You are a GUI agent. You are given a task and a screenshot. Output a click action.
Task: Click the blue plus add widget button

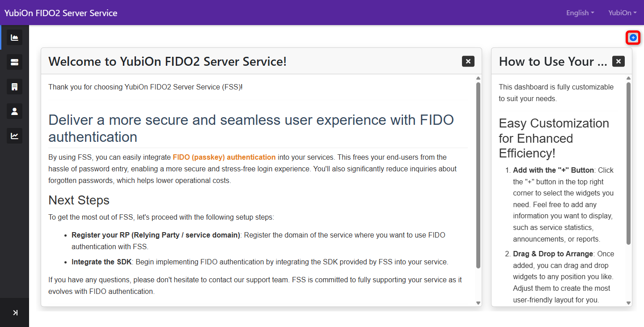tap(633, 38)
